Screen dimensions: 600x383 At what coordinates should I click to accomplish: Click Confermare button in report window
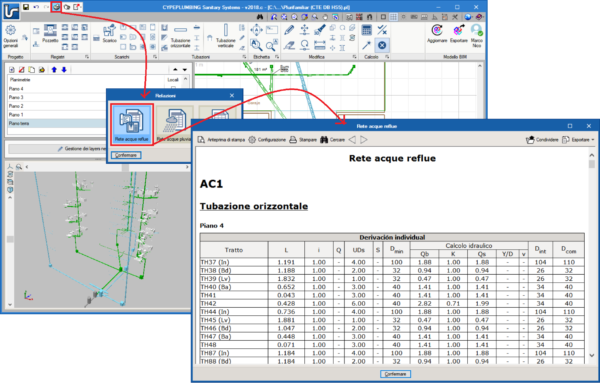[395, 374]
